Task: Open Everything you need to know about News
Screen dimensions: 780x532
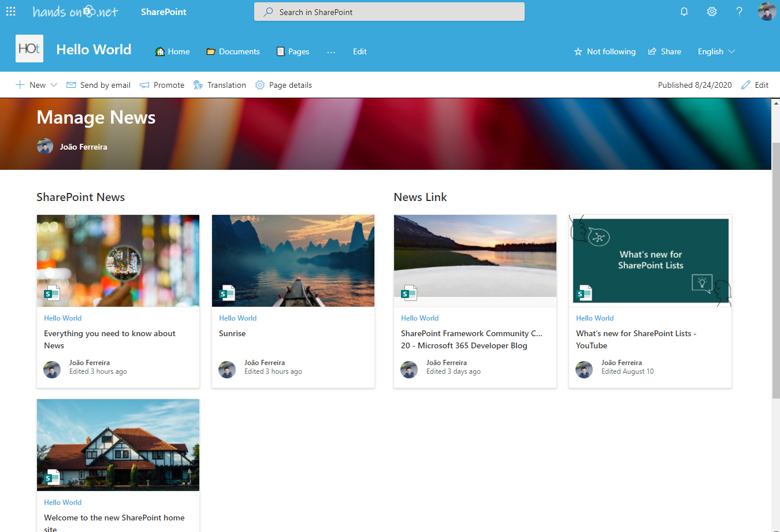Action: 110,340
